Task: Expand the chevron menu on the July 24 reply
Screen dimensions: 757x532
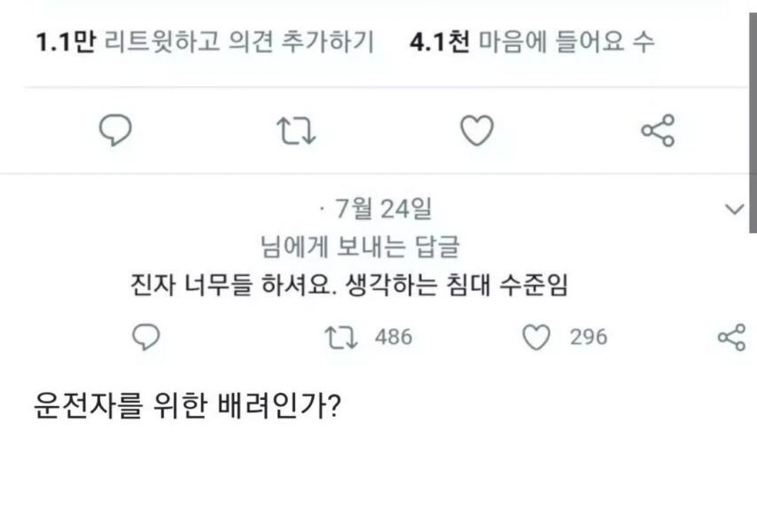Action: tap(735, 209)
